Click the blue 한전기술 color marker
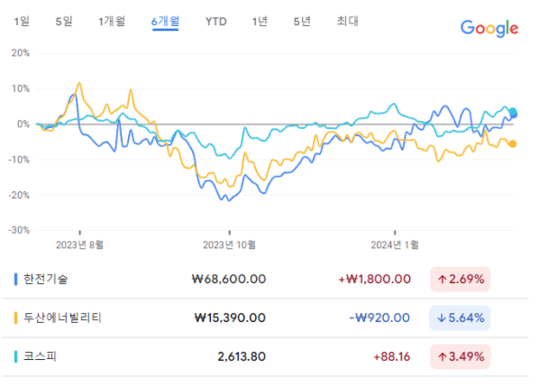The height and width of the screenshot is (387, 539). click(15, 279)
